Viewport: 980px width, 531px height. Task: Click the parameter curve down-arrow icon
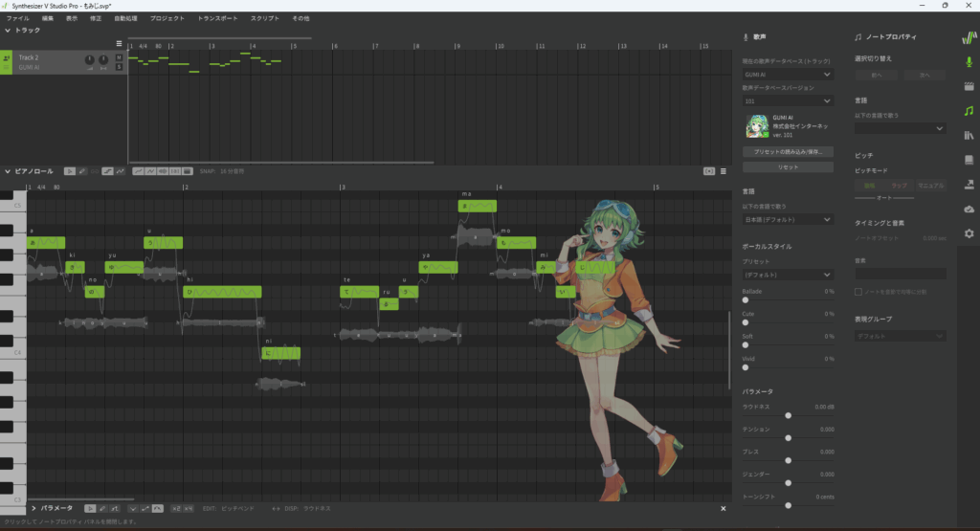[132, 508]
